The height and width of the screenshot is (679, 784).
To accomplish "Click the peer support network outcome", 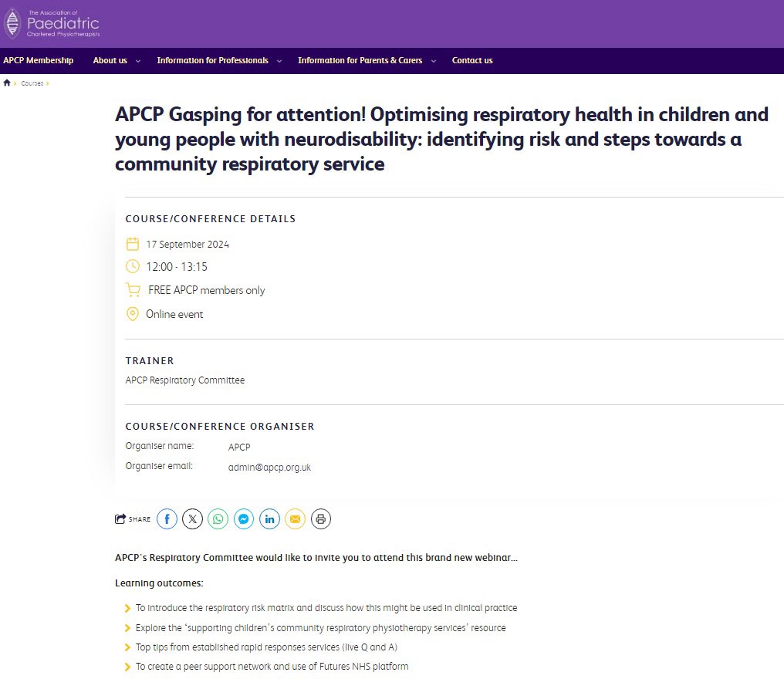I will (x=272, y=667).
